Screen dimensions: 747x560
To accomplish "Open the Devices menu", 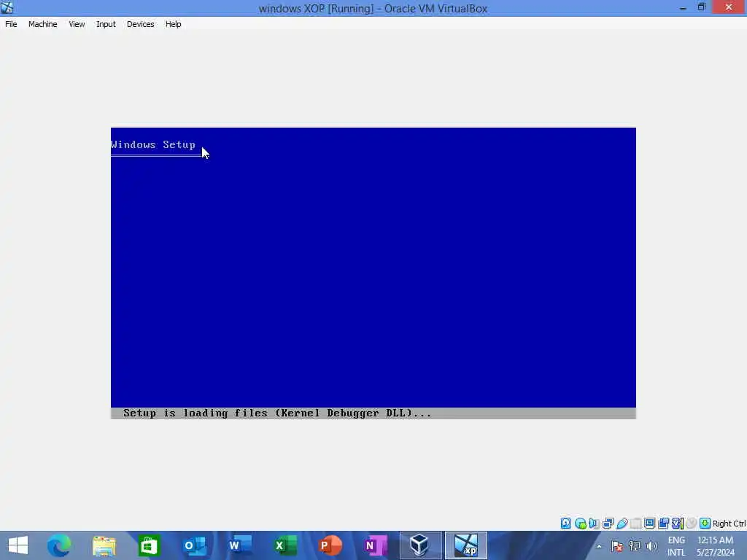I will [141, 24].
